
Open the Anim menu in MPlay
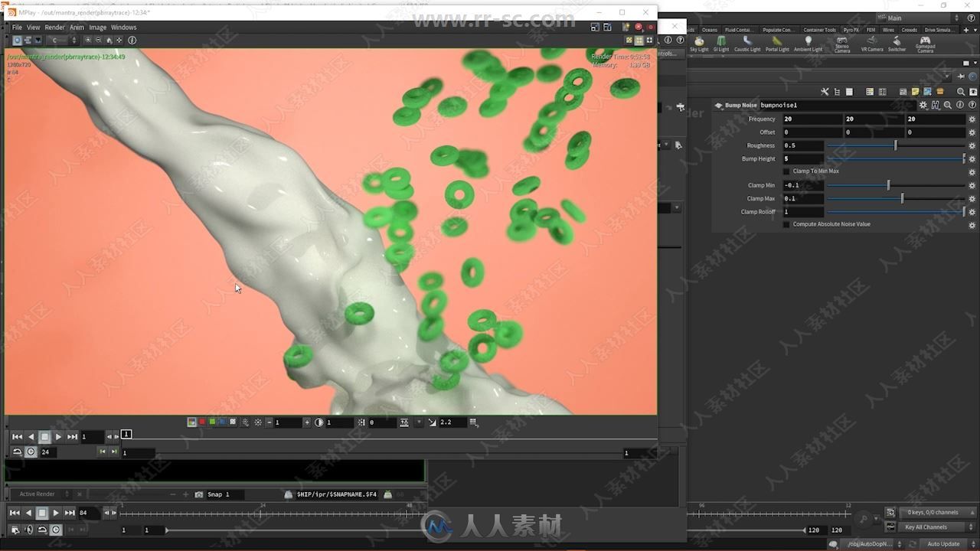tap(77, 28)
